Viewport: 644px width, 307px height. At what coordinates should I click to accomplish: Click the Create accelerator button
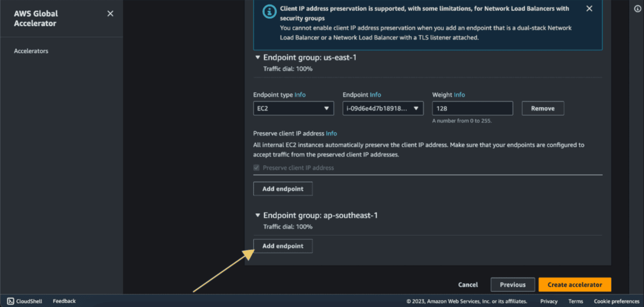tap(575, 284)
